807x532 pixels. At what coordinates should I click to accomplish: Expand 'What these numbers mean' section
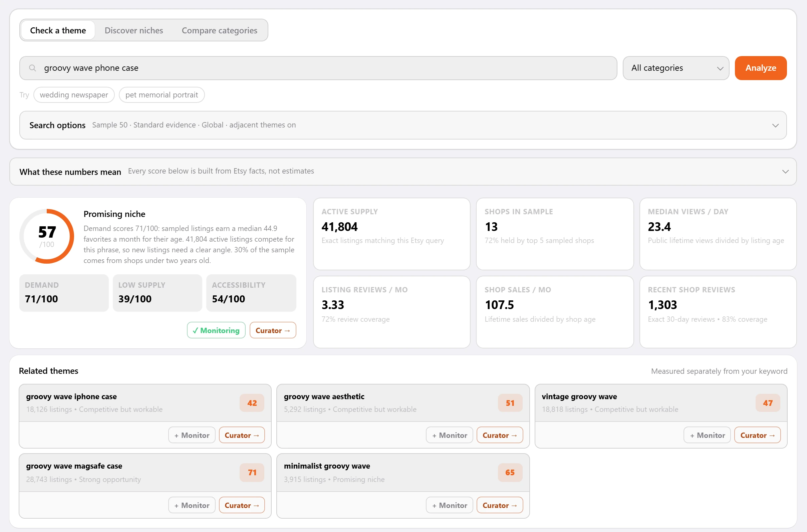tap(402, 171)
